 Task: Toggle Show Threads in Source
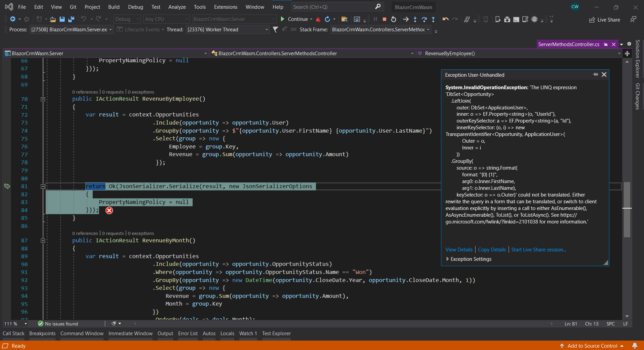coord(293,30)
